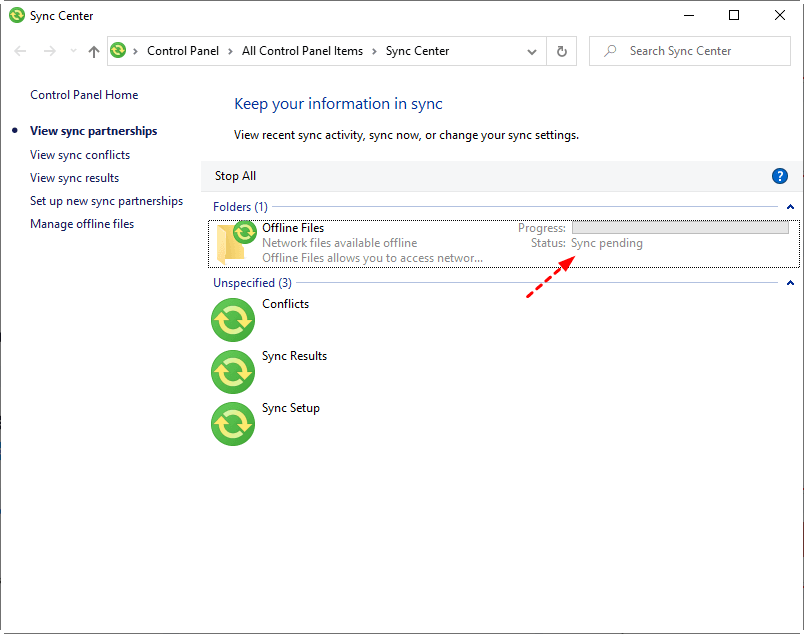Select View sync partnerships
This screenshot has height=634, width=804.
tap(93, 131)
